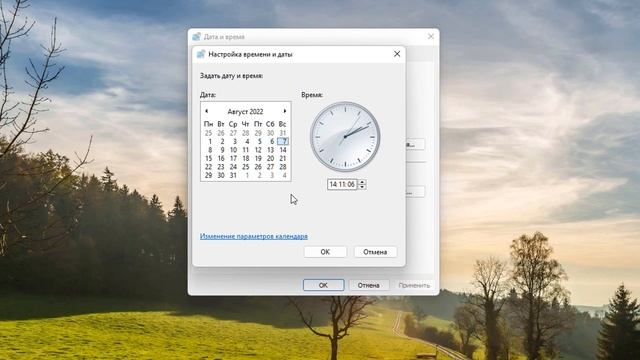Close the background Дата и время window

point(431,37)
